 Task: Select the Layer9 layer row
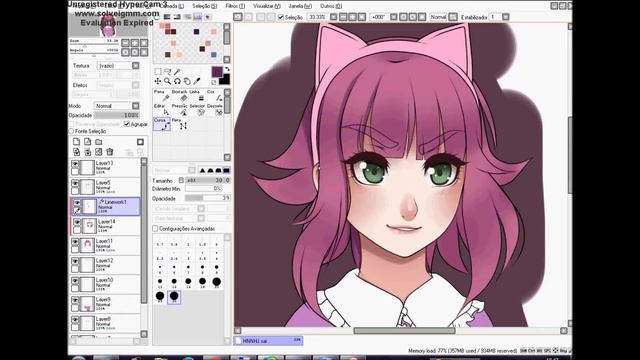coord(106,304)
